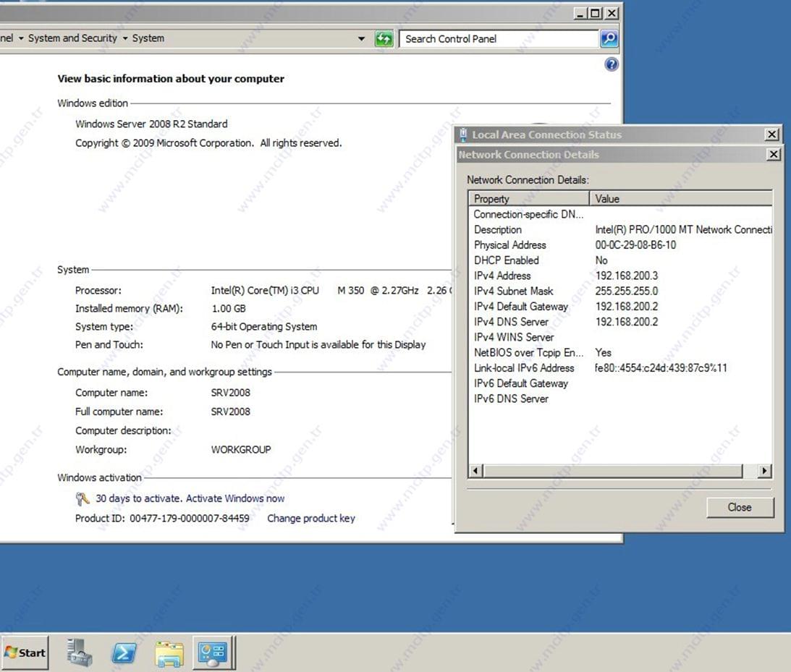The width and height of the screenshot is (791, 672).
Task: Open the address bar history dropdown arrow
Action: click(361, 39)
